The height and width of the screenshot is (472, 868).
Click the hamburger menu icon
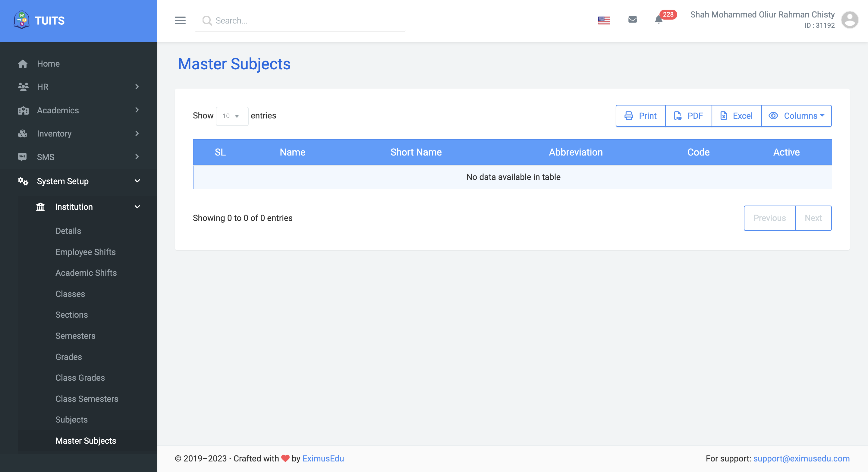coord(180,20)
